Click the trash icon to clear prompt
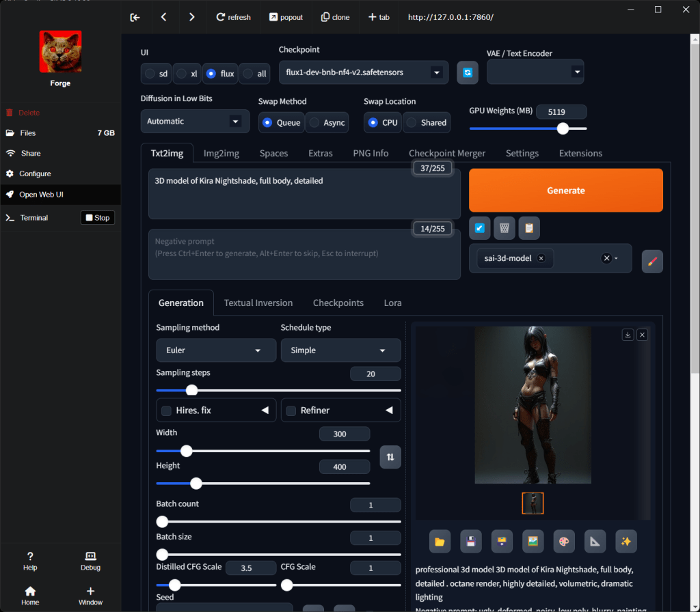700x612 pixels. [x=504, y=228]
